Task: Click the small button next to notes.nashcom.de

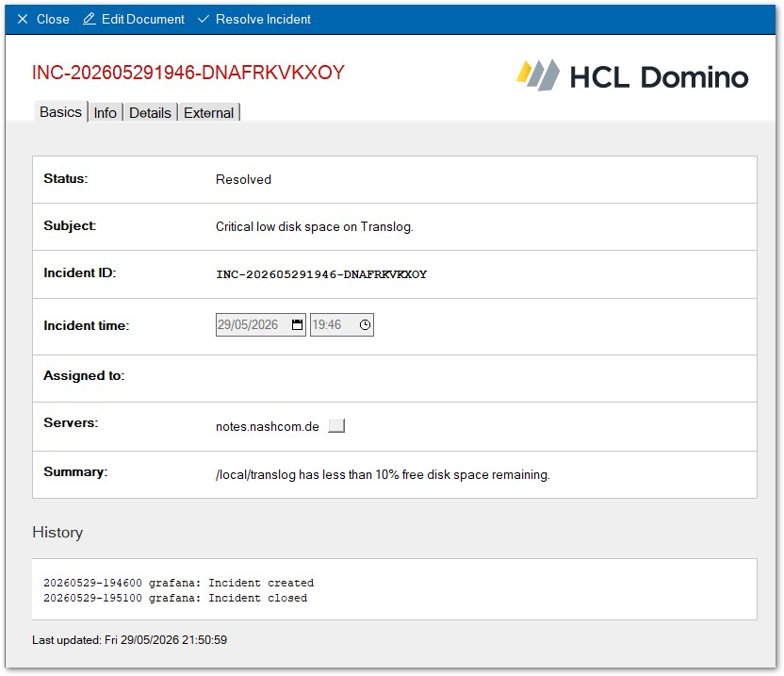Action: [336, 426]
